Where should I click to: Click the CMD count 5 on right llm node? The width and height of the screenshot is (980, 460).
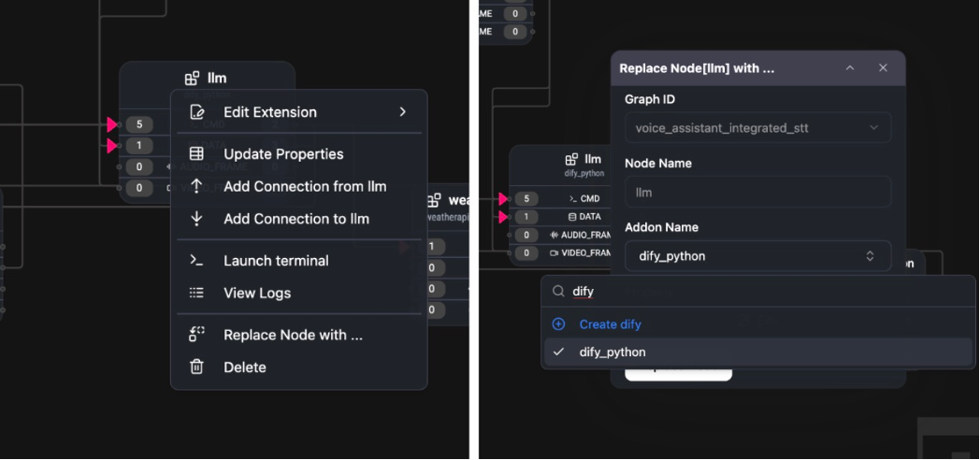pyautogui.click(x=526, y=199)
